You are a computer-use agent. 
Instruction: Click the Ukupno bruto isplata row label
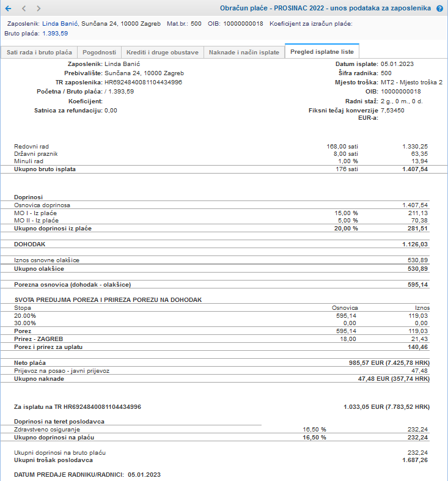pos(45,169)
